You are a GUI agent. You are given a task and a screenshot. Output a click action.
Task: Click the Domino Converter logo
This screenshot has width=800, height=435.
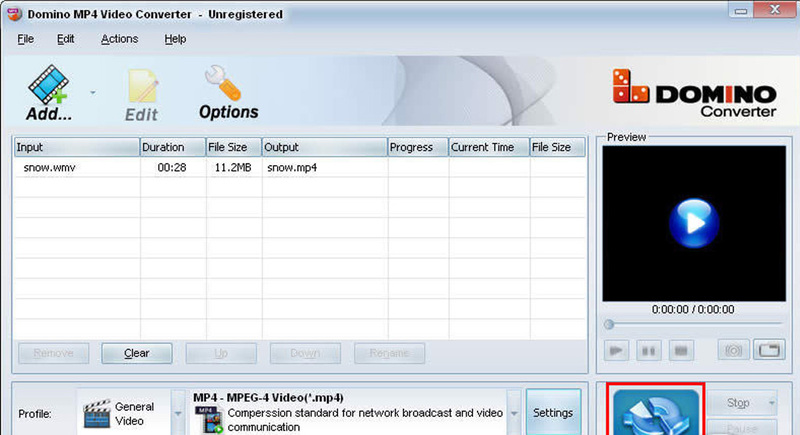click(694, 93)
